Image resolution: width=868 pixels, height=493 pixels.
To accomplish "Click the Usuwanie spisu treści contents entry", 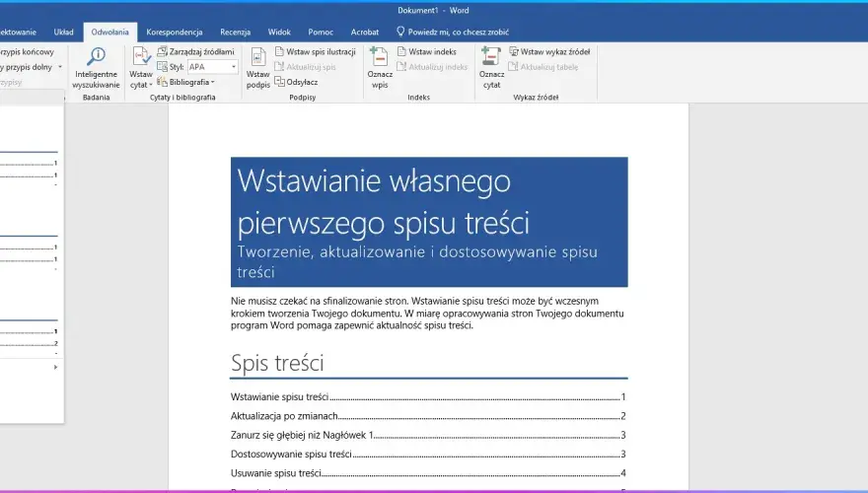I will [x=428, y=473].
